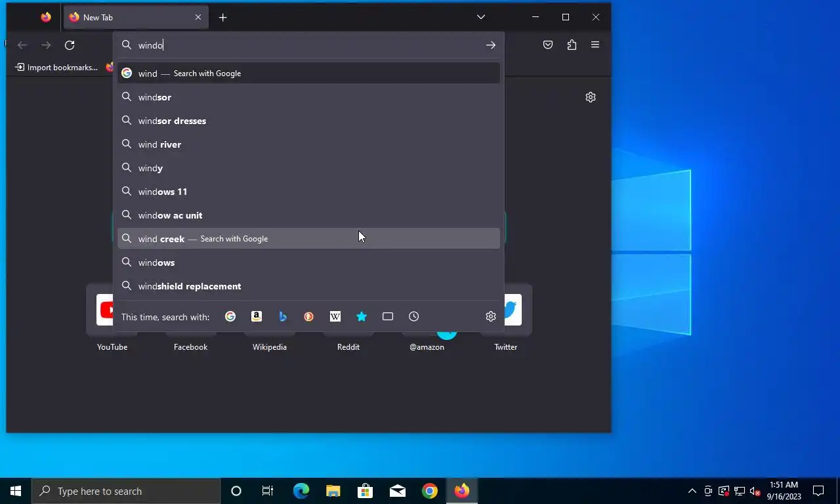840x504 pixels.
Task: Open Mail app from taskbar
Action: point(398,491)
